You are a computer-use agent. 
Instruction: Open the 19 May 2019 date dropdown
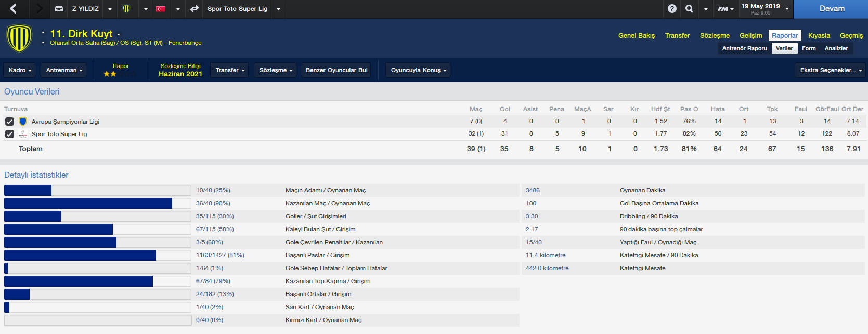point(787,9)
